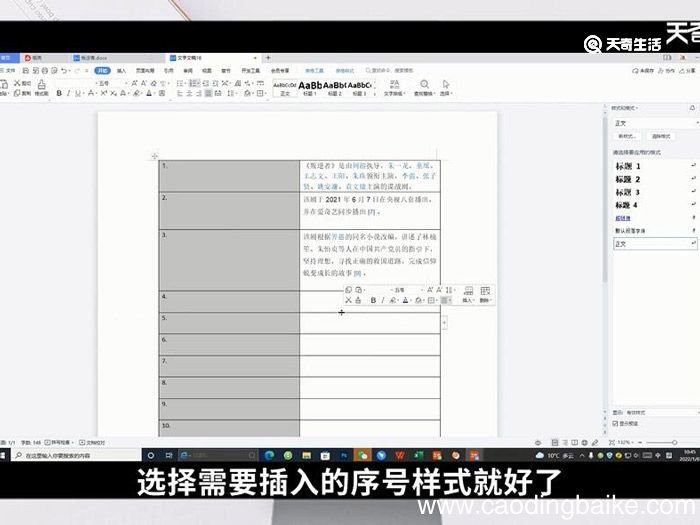Viewport: 700px width, 525px height.
Task: Expand the style gallery arrow in the ribbon
Action: (375, 94)
